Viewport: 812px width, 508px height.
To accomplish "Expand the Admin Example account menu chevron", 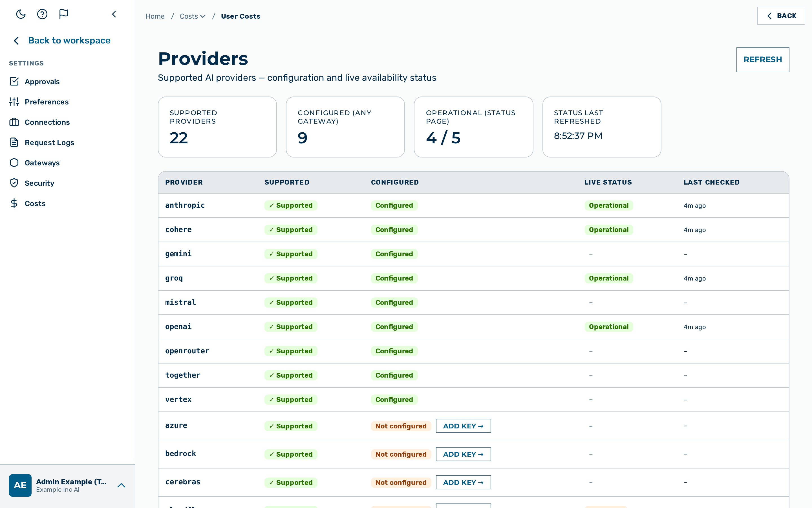I will 121,485.
